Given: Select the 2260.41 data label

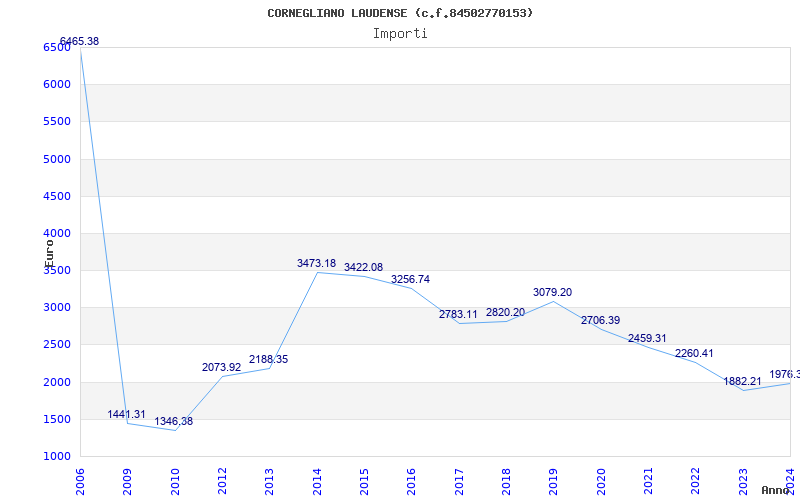Looking at the screenshot, I should pos(694,353).
